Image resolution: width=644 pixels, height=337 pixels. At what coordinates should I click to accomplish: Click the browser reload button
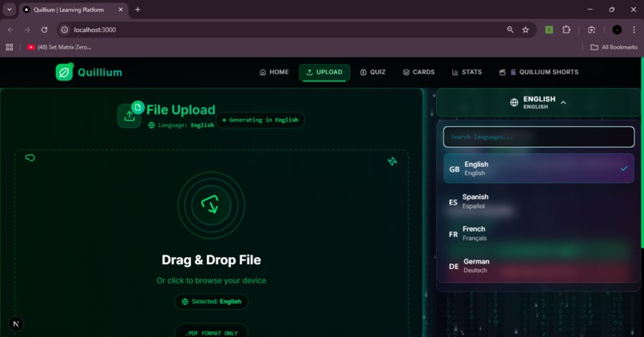coord(45,30)
